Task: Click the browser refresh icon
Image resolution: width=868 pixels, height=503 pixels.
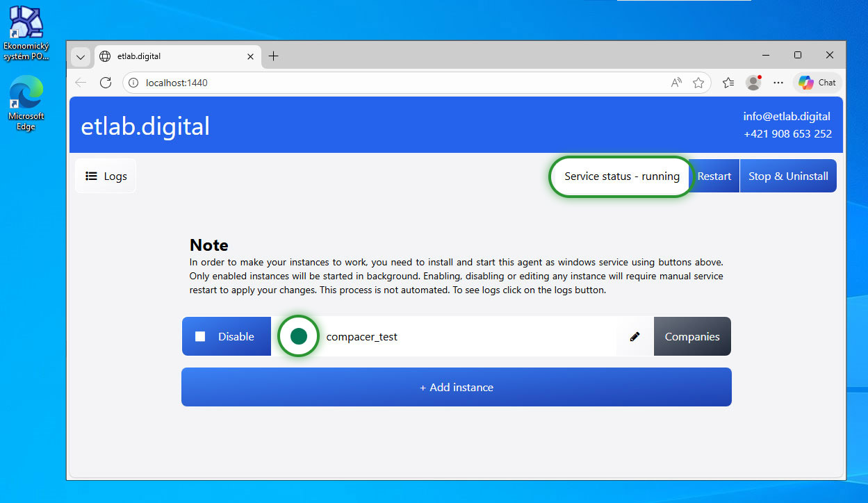Action: (x=106, y=83)
